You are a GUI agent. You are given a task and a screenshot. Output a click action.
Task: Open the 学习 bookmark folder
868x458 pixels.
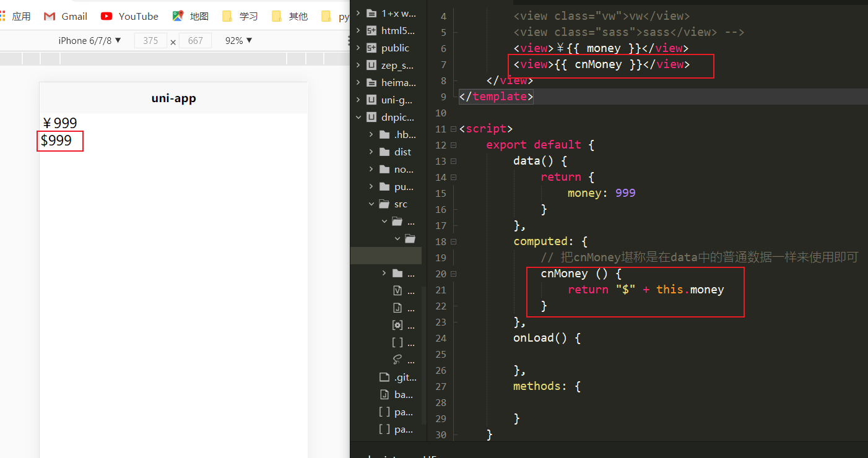pos(240,16)
